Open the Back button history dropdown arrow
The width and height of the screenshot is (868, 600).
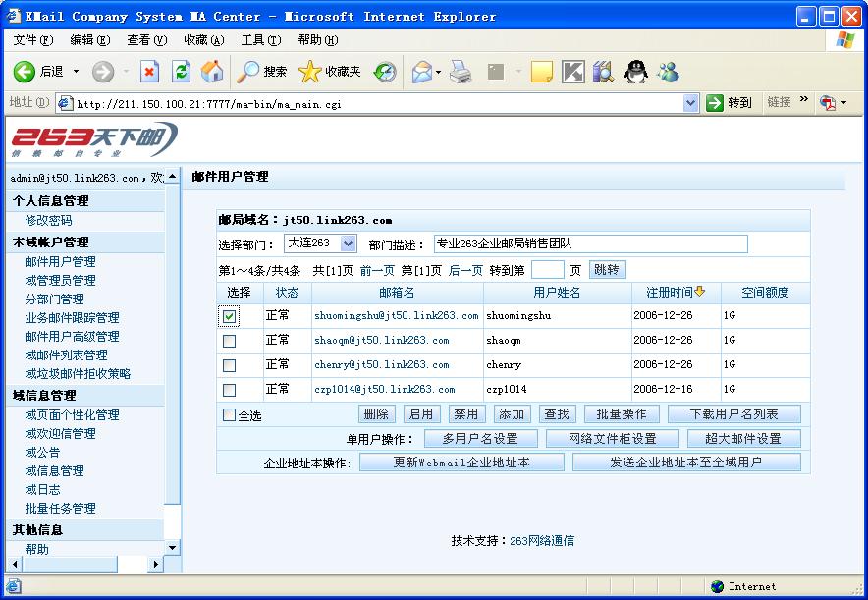pyautogui.click(x=76, y=72)
